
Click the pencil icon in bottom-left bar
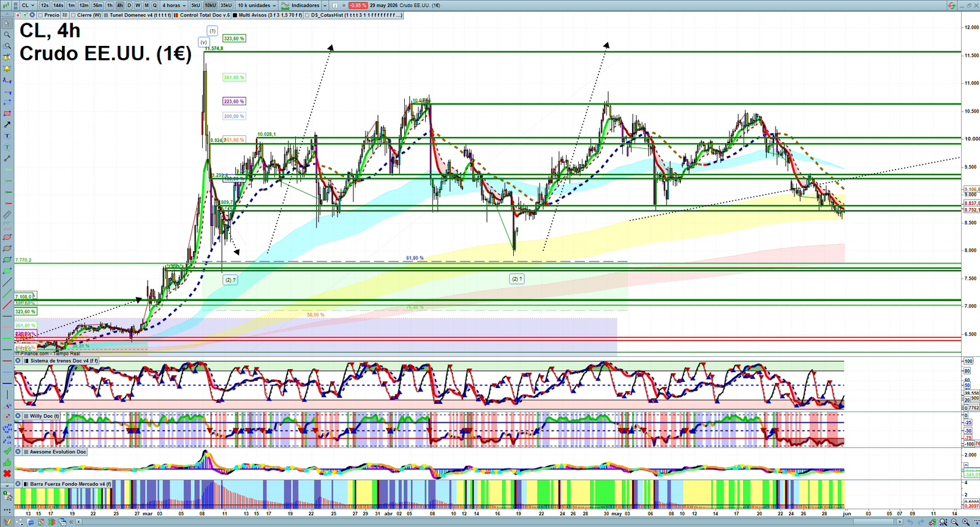7,521
